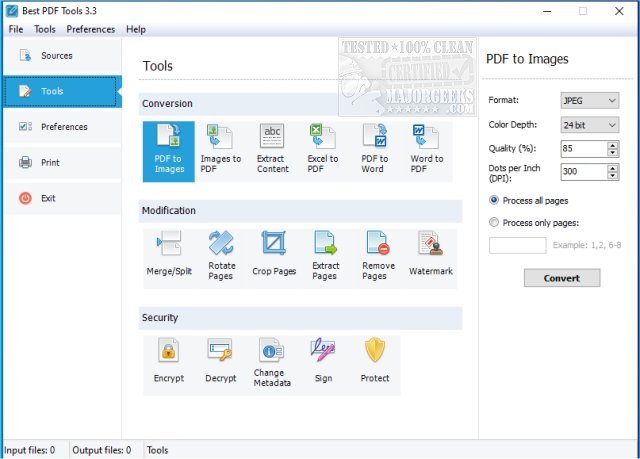Decrease the Dots per Inch value
The image size is (640, 459).
pyautogui.click(x=612, y=175)
